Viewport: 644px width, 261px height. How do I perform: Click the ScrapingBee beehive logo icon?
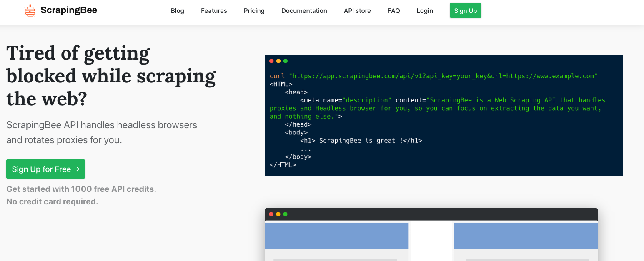click(30, 11)
